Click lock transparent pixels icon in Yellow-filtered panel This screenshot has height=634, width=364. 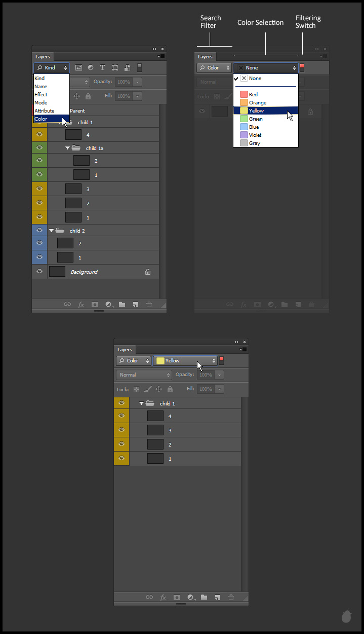pos(136,389)
